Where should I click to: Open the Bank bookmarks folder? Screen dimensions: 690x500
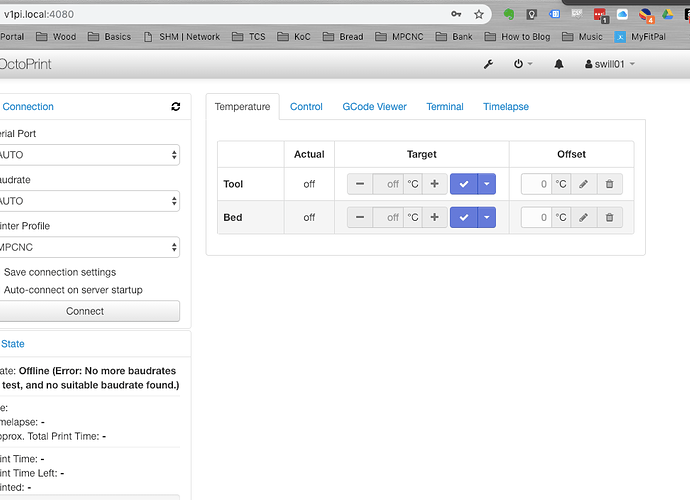454,37
